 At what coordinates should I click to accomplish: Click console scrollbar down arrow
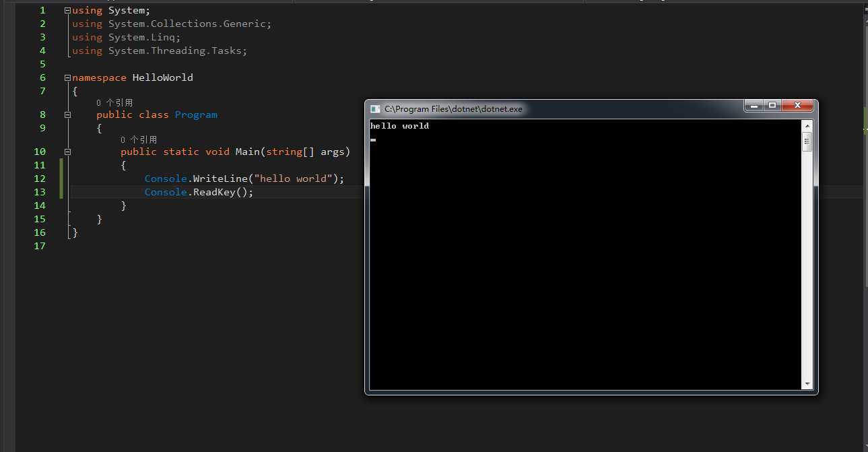pos(807,384)
